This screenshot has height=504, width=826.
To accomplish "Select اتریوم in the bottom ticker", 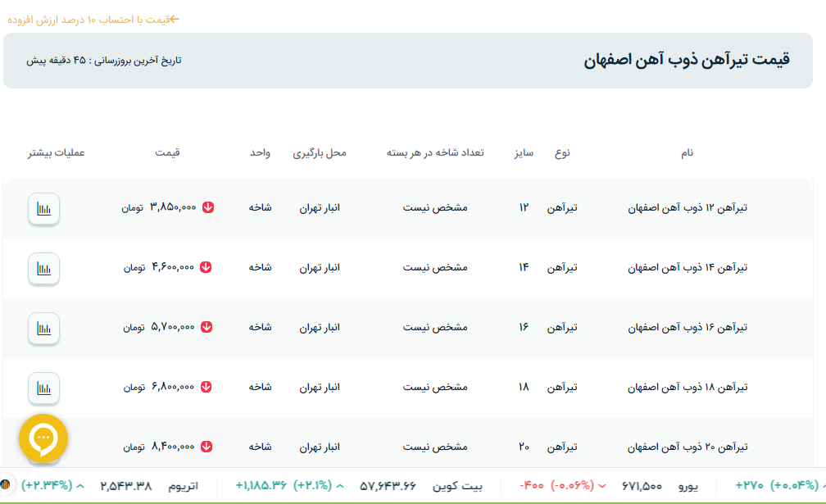I will point(183,485).
